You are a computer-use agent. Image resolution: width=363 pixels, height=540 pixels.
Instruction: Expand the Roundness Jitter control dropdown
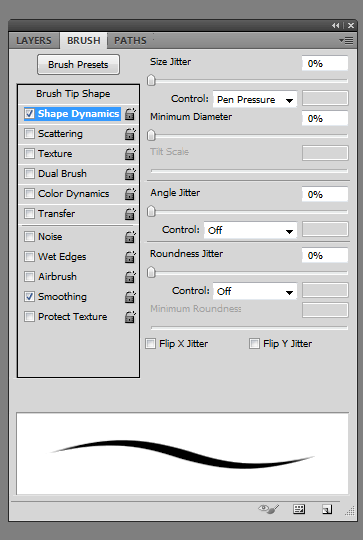pyautogui.click(x=255, y=291)
